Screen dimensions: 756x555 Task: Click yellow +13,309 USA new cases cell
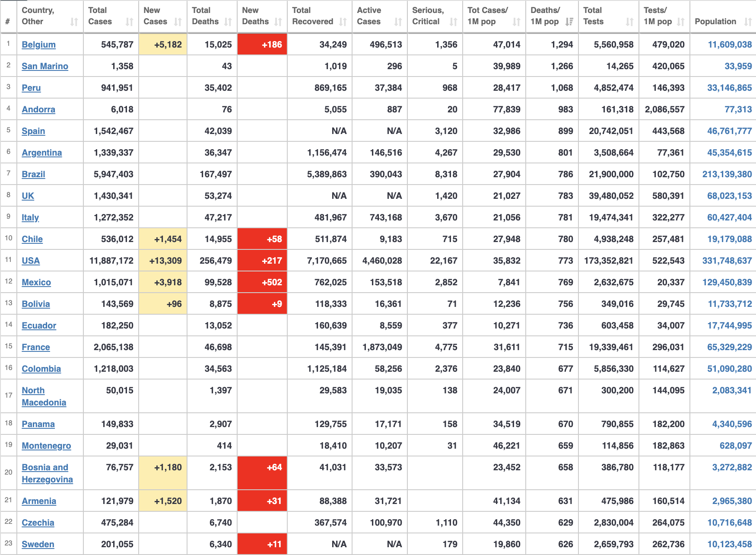pos(163,261)
